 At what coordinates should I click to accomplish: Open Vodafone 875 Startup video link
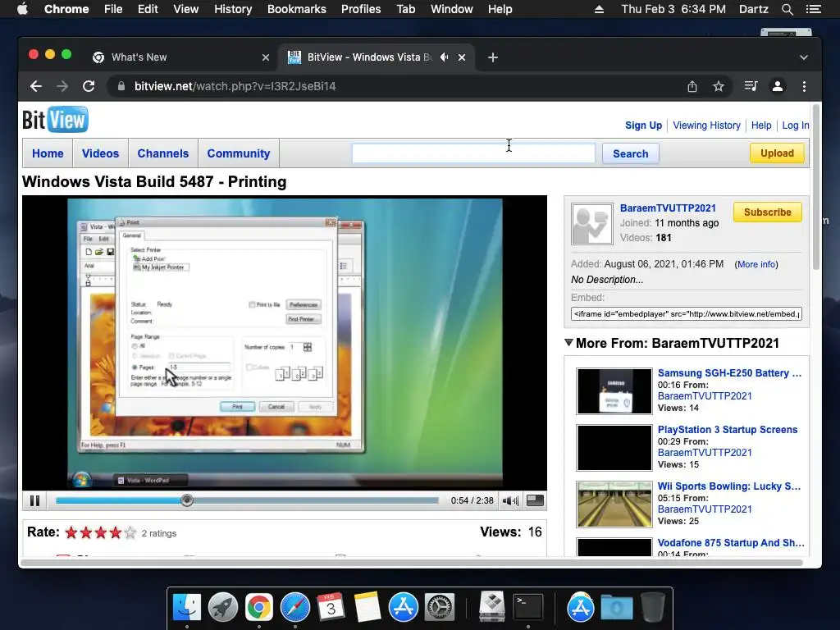pos(731,543)
